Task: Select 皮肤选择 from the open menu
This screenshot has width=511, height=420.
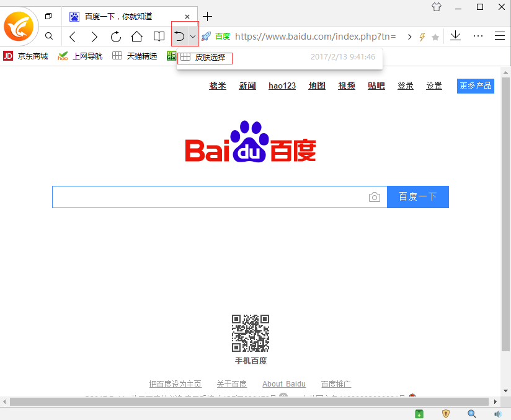Action: pos(209,58)
